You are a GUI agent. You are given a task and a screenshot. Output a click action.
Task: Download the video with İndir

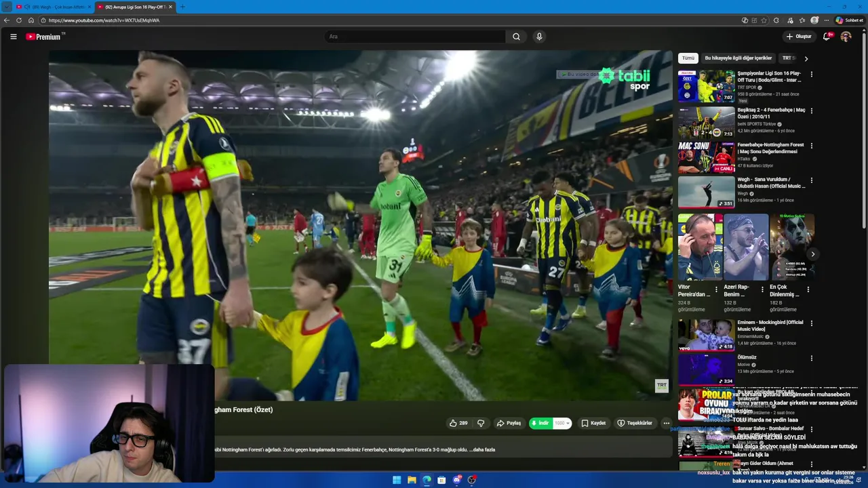click(541, 423)
